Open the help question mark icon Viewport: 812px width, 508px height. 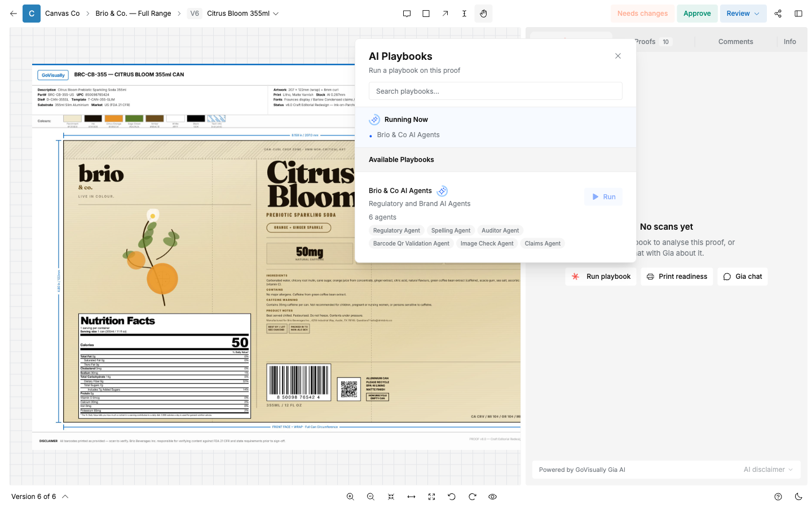pos(778,497)
